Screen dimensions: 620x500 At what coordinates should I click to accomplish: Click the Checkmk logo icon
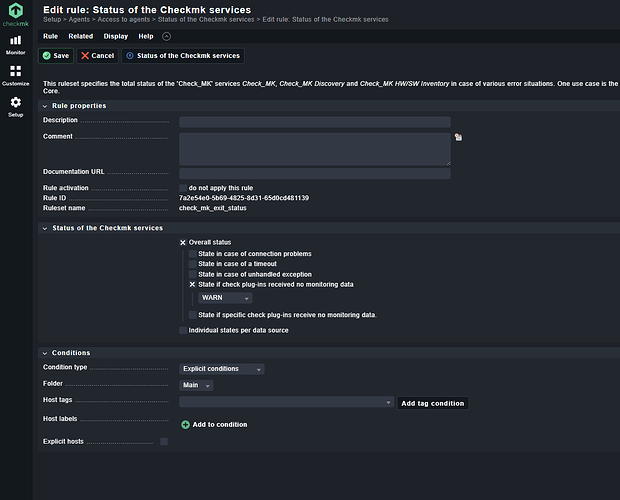pos(15,11)
